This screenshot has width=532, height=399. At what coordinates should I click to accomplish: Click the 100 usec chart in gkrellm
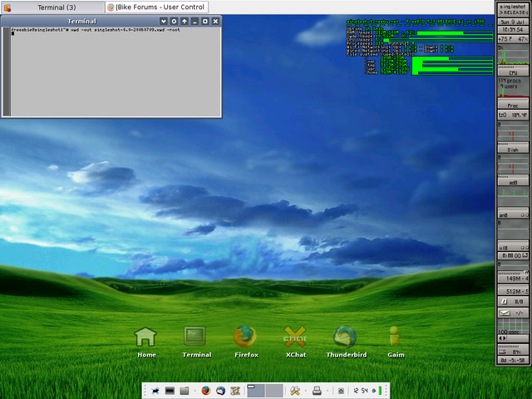[x=513, y=326]
